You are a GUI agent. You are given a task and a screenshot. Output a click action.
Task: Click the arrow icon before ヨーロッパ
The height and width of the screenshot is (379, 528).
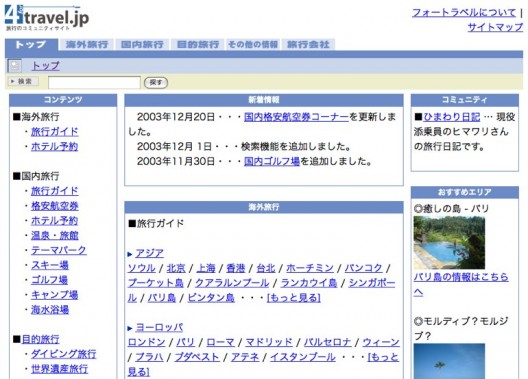point(130,328)
